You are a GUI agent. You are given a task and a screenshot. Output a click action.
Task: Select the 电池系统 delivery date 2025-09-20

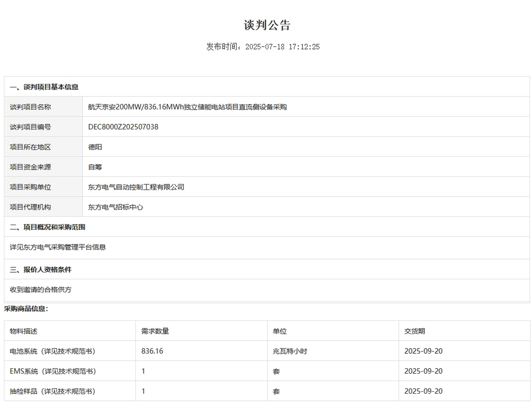point(423,351)
